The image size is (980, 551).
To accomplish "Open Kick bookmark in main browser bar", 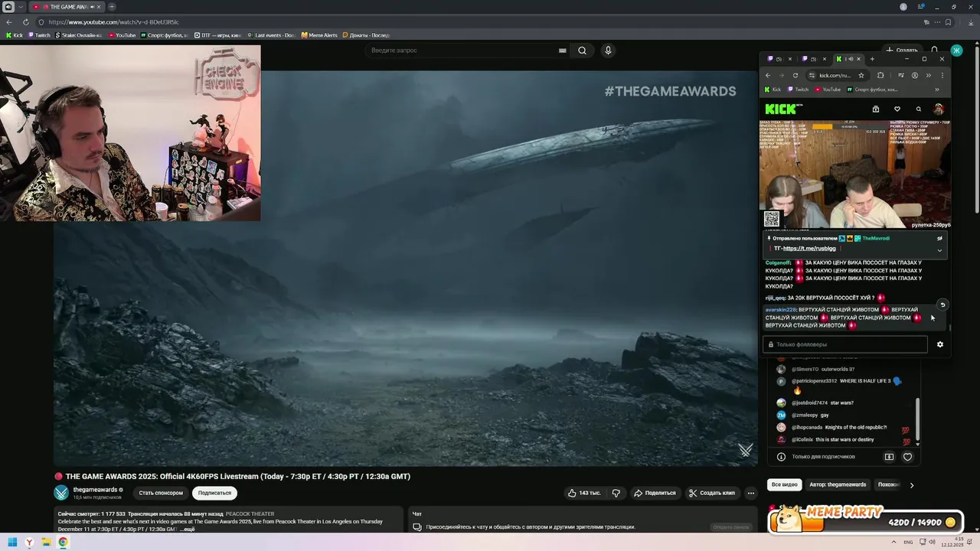I will point(15,35).
